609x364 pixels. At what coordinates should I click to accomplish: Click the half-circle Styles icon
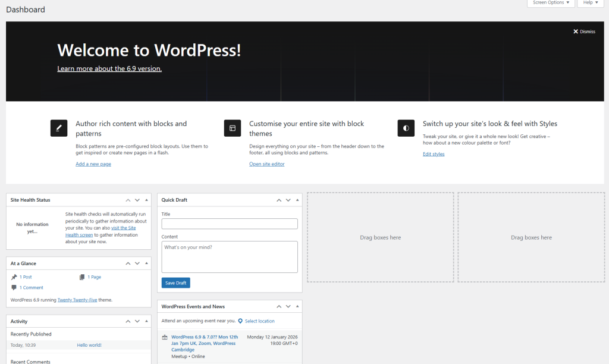(x=406, y=128)
